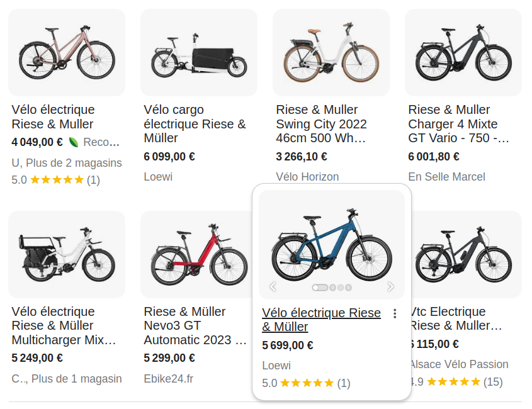This screenshot has width=532, height=409.
Task: Click the 4.9 star rating for Alsace Vélo Passion
Action: [x=453, y=381]
